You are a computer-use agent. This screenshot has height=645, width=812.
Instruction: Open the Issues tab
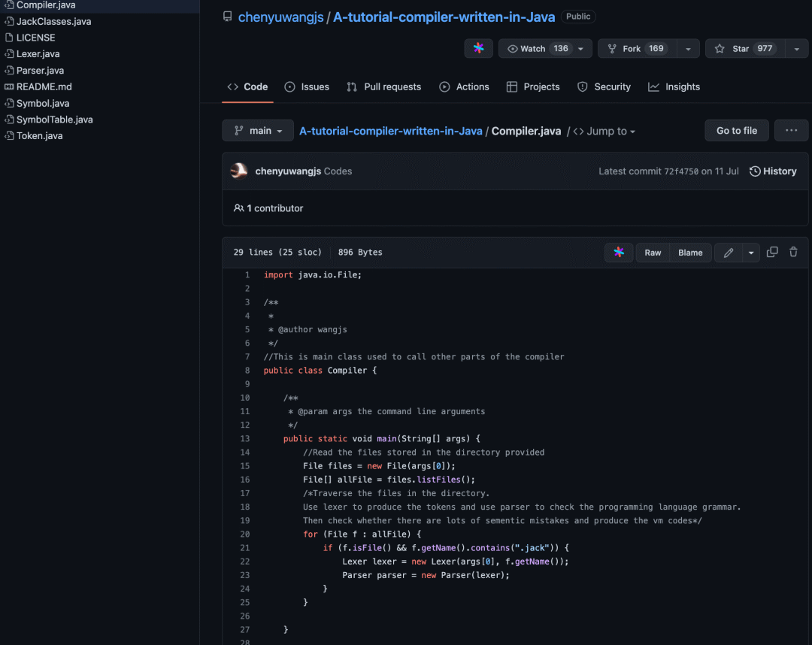pos(307,87)
